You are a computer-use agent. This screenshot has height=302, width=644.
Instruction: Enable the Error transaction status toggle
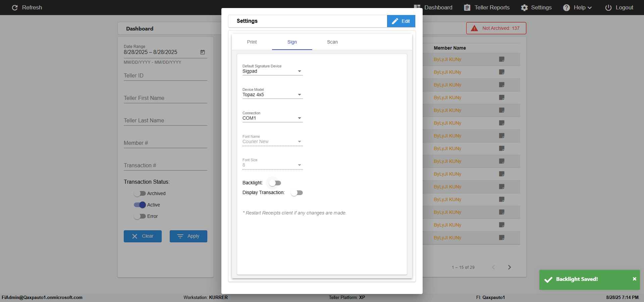point(140,216)
